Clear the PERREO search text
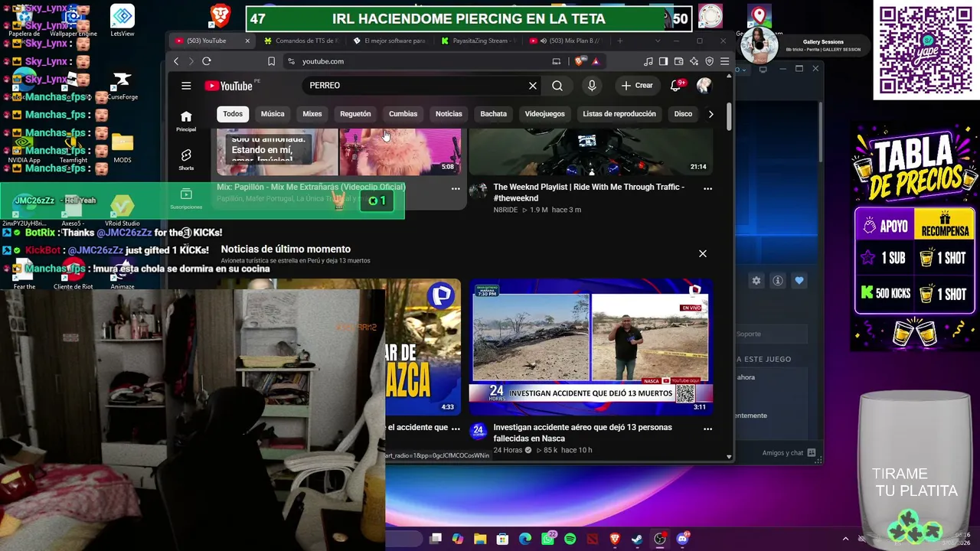 click(533, 86)
